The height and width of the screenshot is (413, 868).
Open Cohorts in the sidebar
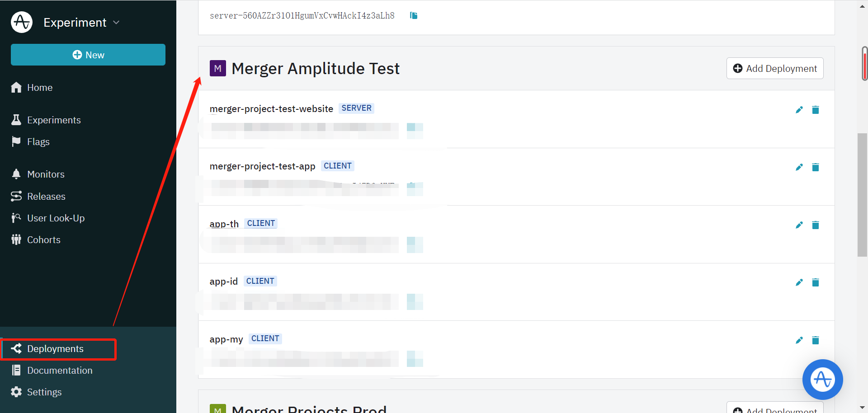click(44, 240)
